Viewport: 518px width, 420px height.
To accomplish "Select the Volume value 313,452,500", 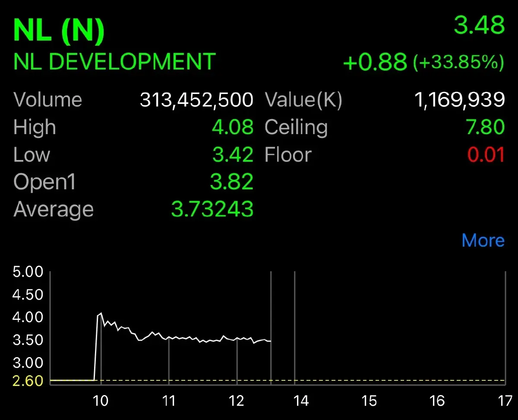I will pyautogui.click(x=196, y=100).
